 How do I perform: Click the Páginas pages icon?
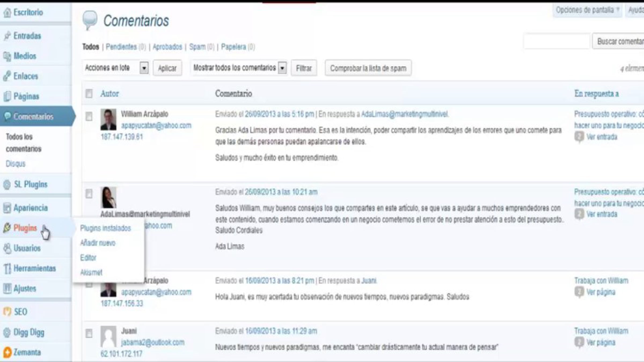pos(7,96)
